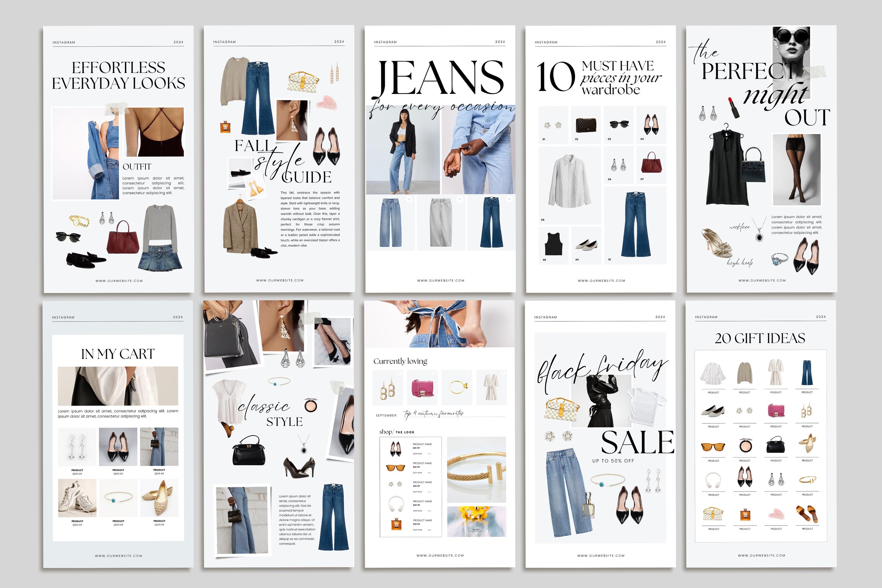Tap the heart icon above the grey denim skirt
The image size is (882, 588).
point(459,200)
